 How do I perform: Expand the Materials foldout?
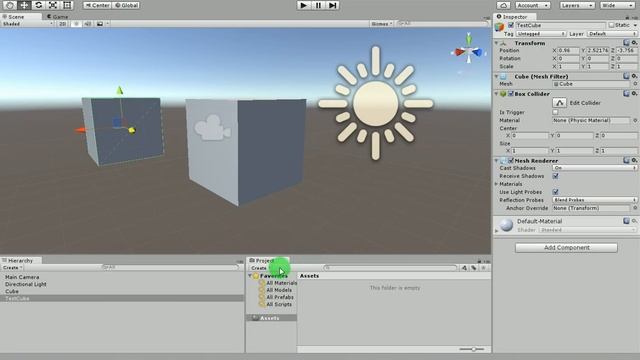tap(497, 184)
